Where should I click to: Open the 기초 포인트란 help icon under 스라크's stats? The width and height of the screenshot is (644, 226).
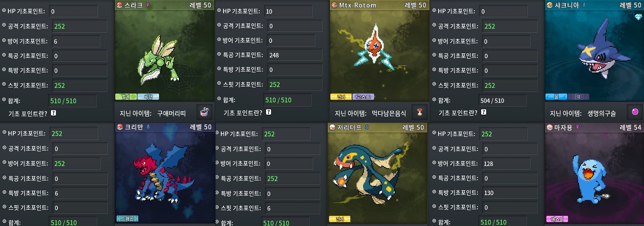pyautogui.click(x=53, y=113)
